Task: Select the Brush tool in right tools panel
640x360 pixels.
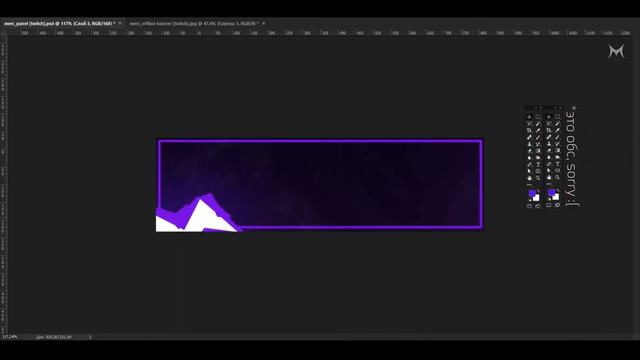Action: pos(558,137)
